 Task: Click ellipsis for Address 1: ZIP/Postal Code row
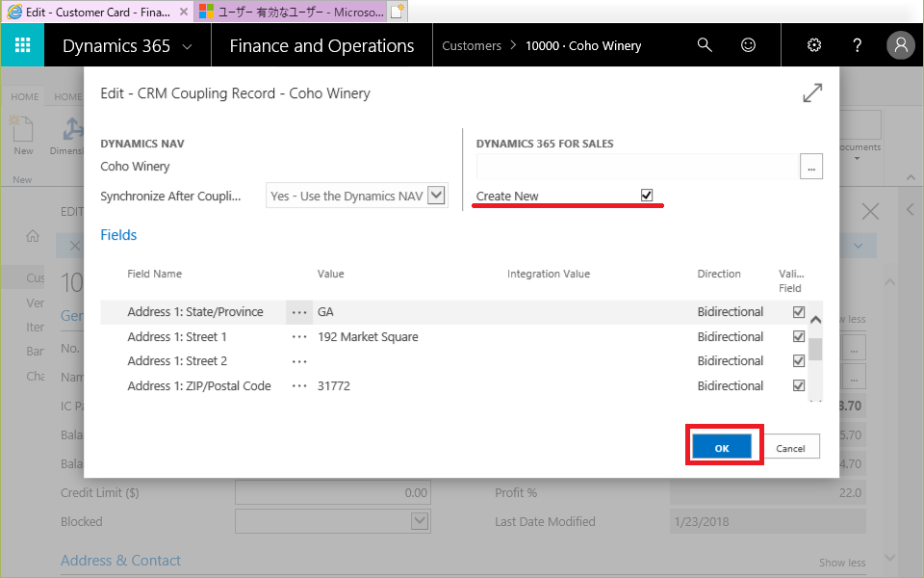point(299,385)
